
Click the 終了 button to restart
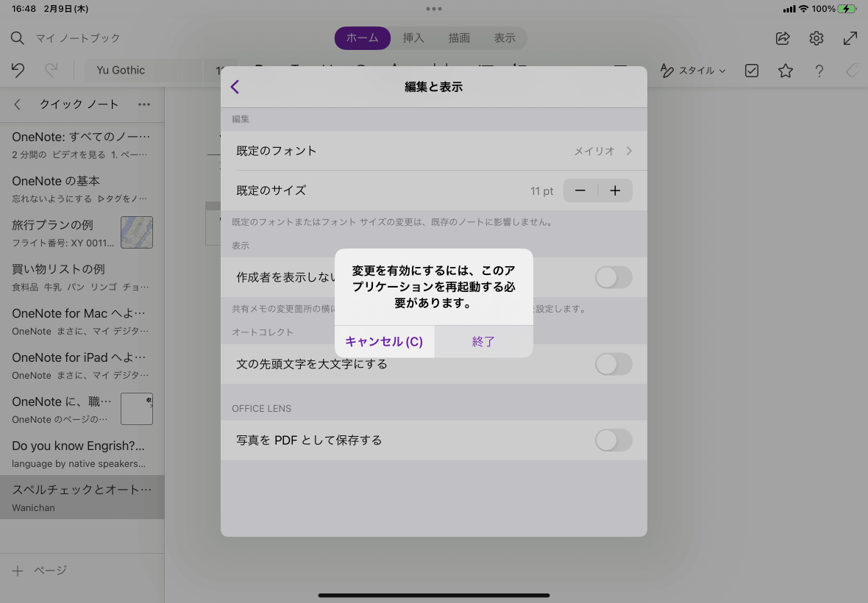pos(483,341)
